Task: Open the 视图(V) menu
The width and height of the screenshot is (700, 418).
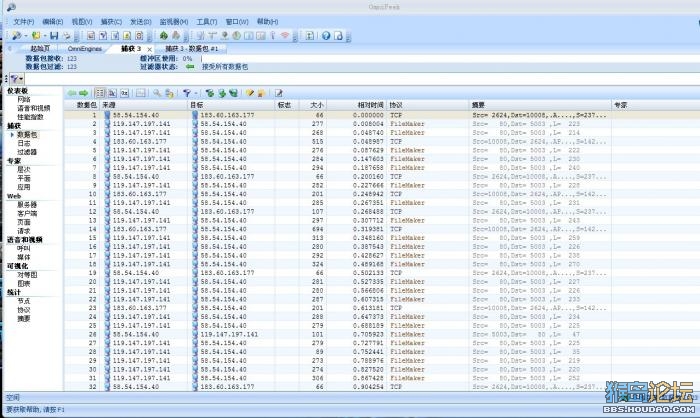Action: 82,21
